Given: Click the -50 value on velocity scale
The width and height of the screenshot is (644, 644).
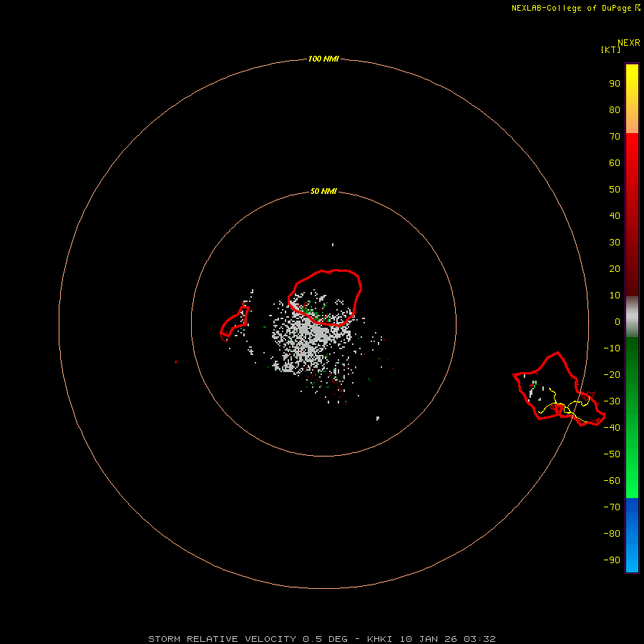Looking at the screenshot, I should 612,454.
